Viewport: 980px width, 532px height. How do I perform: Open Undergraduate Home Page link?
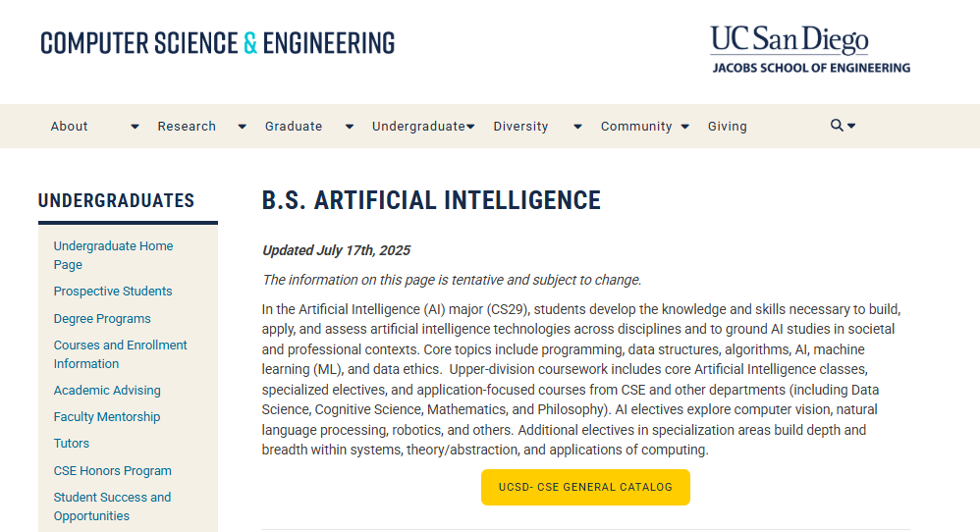[x=113, y=255]
